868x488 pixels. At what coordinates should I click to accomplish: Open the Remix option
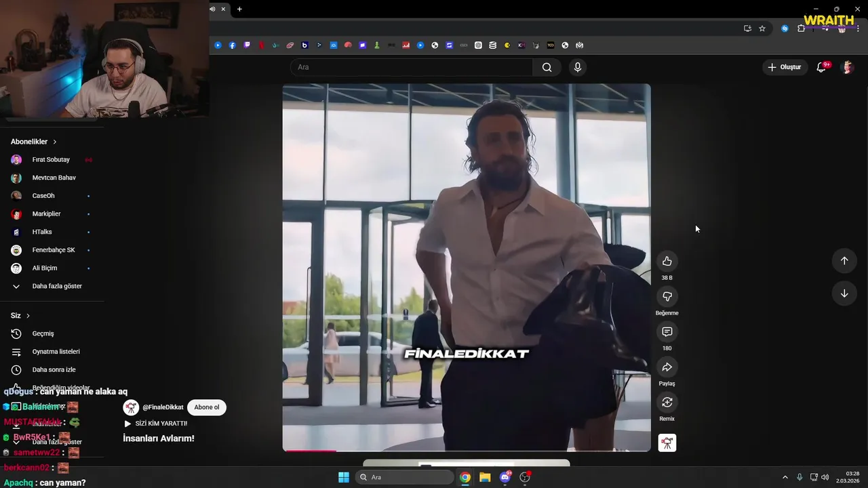pyautogui.click(x=667, y=402)
